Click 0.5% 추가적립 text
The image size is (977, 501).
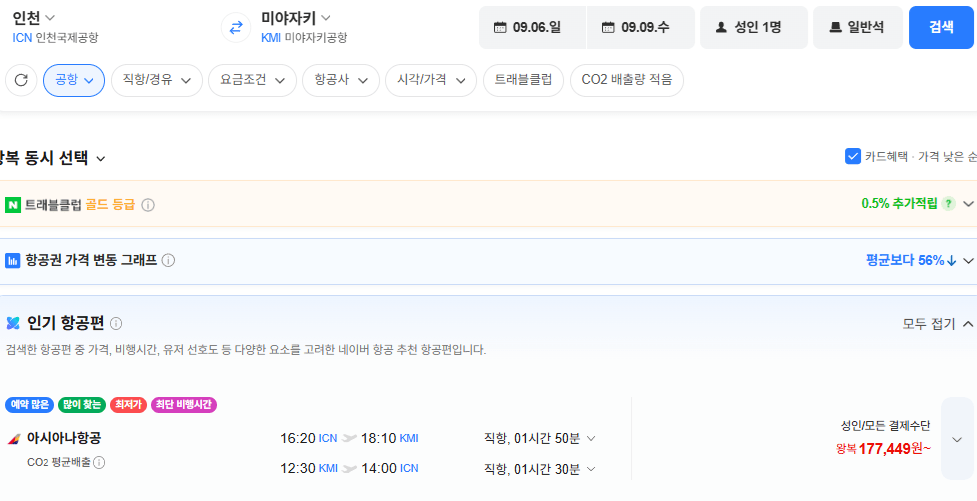[899, 204]
